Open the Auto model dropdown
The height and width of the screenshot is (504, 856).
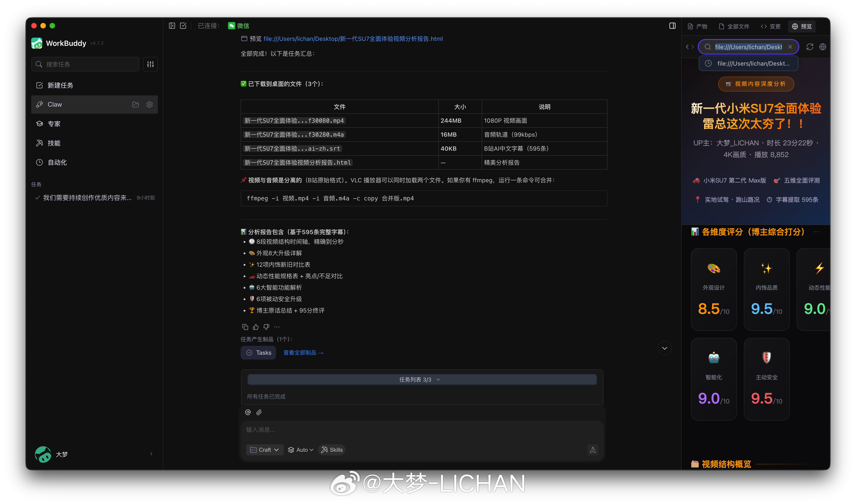coord(301,450)
